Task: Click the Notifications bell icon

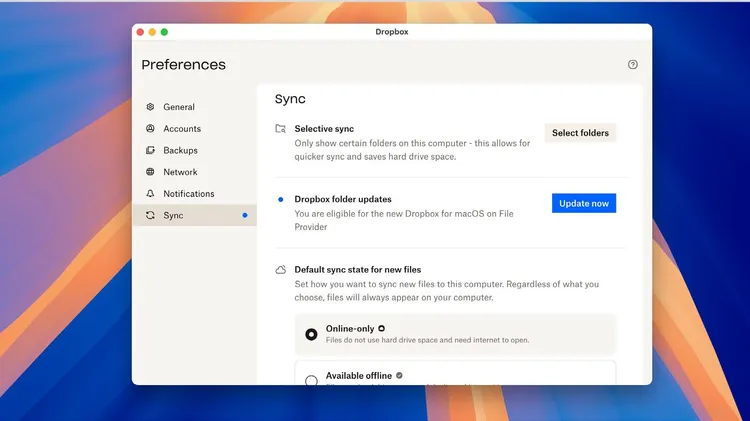Action: (150, 193)
